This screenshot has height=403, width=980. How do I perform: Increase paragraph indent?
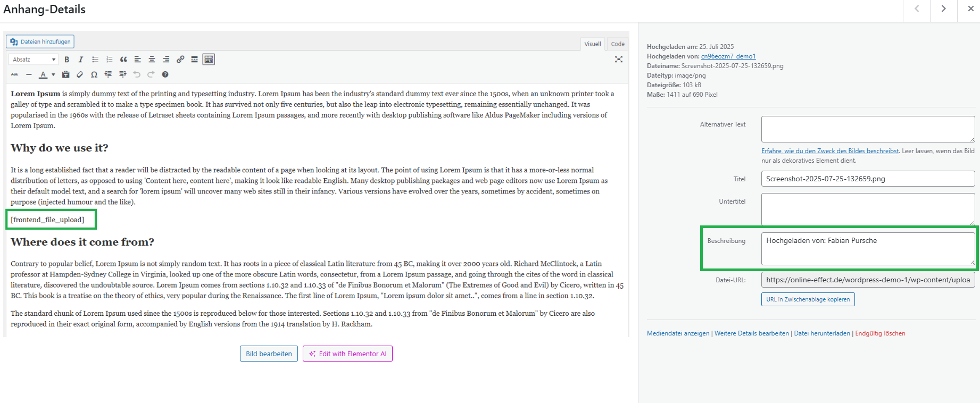123,74
